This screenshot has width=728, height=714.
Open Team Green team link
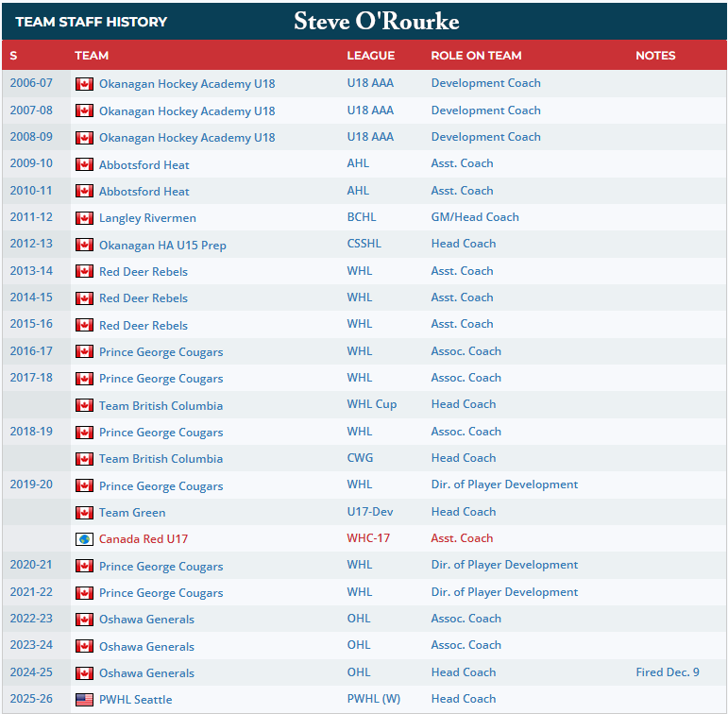(x=132, y=513)
